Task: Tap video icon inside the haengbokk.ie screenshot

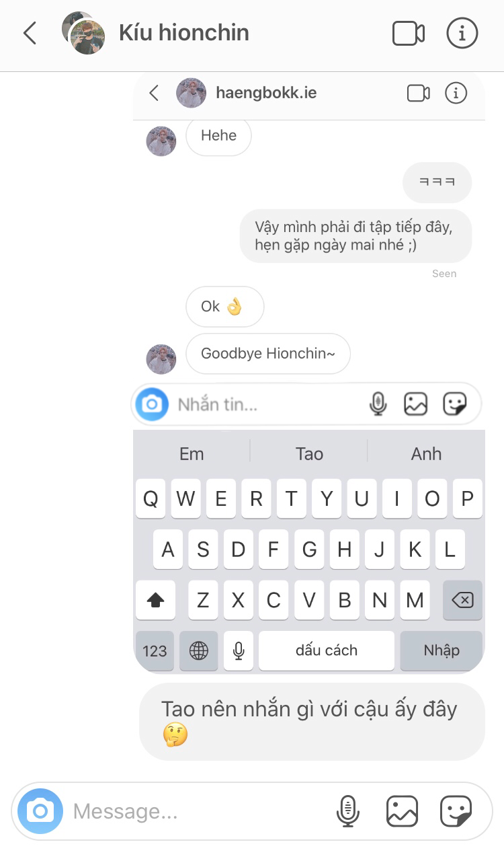Action: pyautogui.click(x=419, y=93)
